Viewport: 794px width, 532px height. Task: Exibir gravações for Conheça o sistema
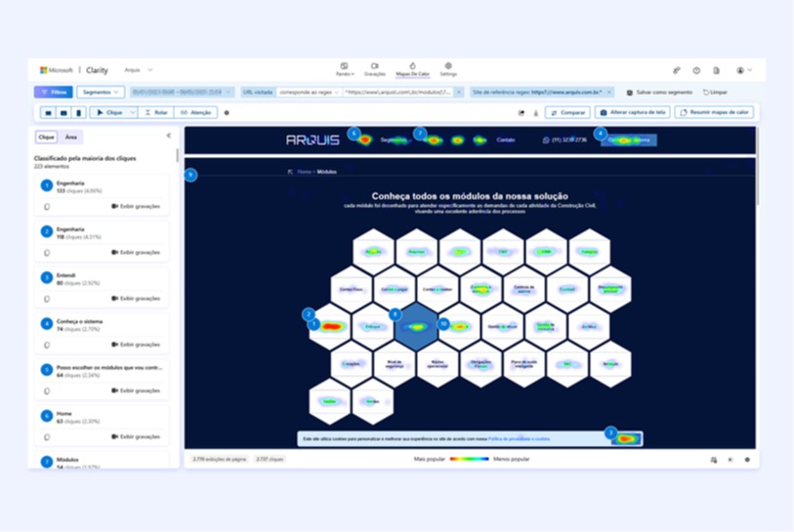point(136,345)
